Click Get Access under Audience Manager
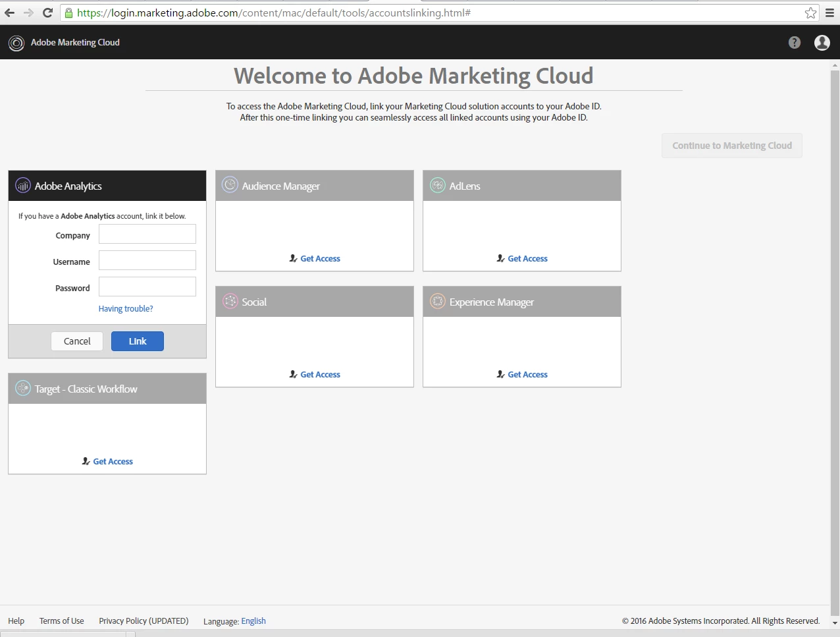The height and width of the screenshot is (637, 840). [320, 259]
